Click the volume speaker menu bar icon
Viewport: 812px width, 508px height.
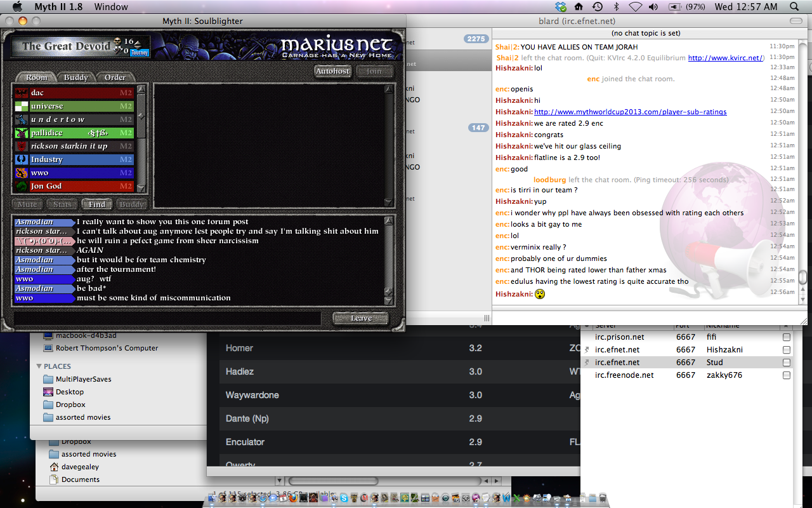(653, 7)
